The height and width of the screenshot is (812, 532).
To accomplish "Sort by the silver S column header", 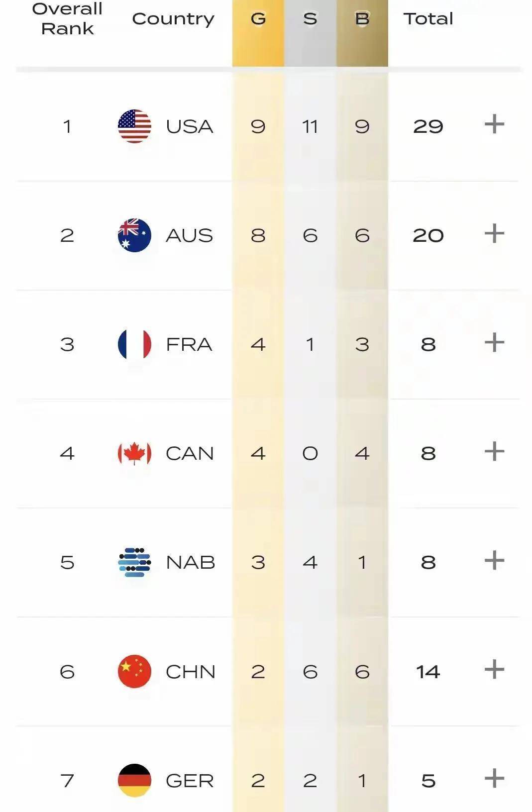I will pyautogui.click(x=310, y=19).
